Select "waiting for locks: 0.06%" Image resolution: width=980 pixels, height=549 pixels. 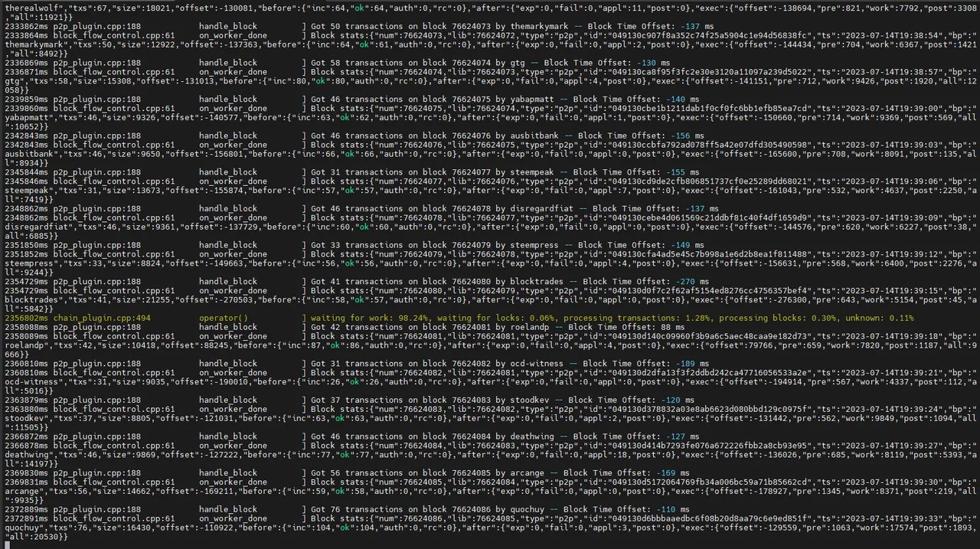click(496, 318)
